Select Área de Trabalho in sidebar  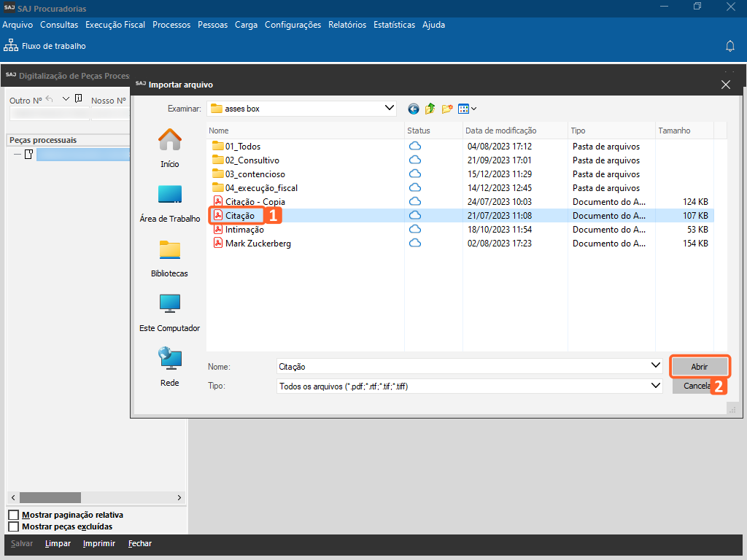pos(169,203)
